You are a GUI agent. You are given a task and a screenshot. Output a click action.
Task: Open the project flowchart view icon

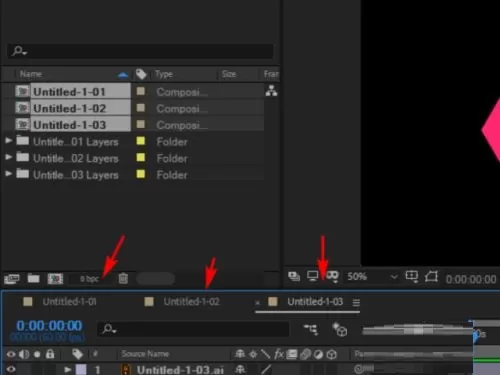tap(271, 91)
